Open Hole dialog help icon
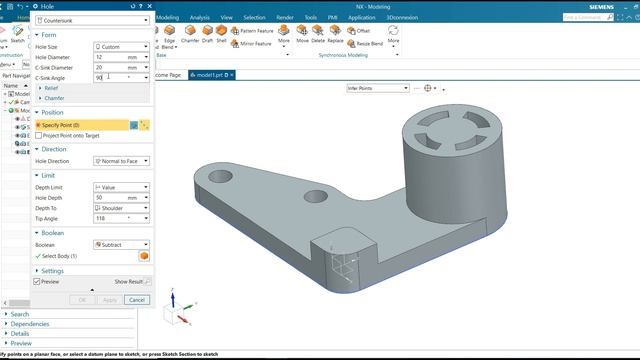640x360 pixels. pyautogui.click(x=141, y=6)
